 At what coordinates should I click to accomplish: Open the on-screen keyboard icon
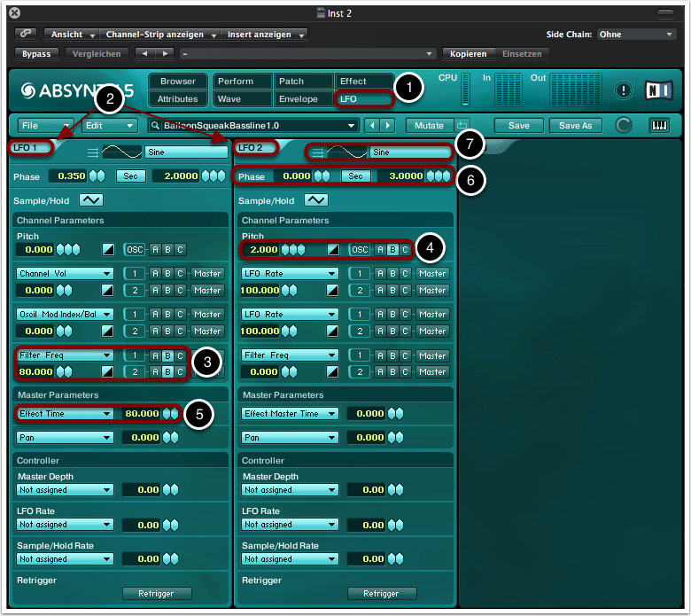659,126
